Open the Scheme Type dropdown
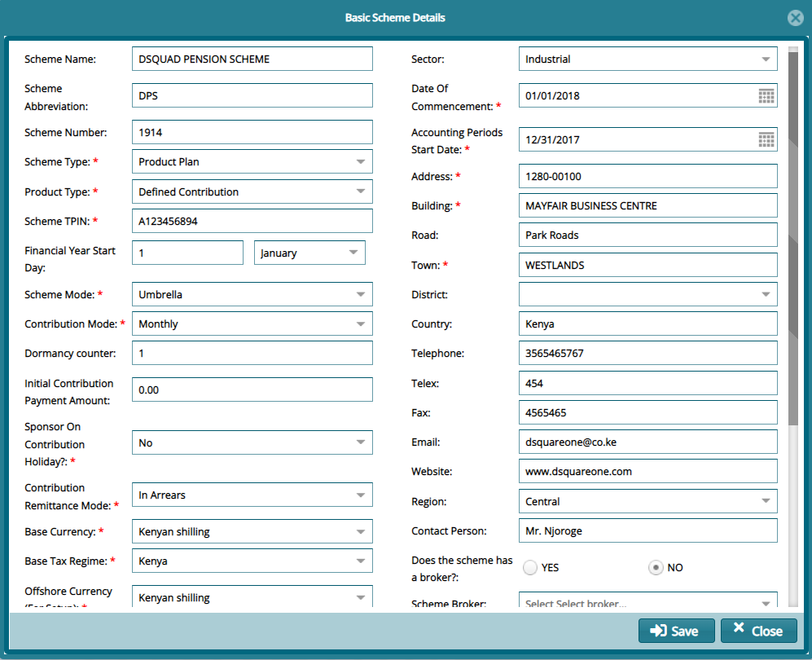The image size is (812, 660). pos(252,161)
